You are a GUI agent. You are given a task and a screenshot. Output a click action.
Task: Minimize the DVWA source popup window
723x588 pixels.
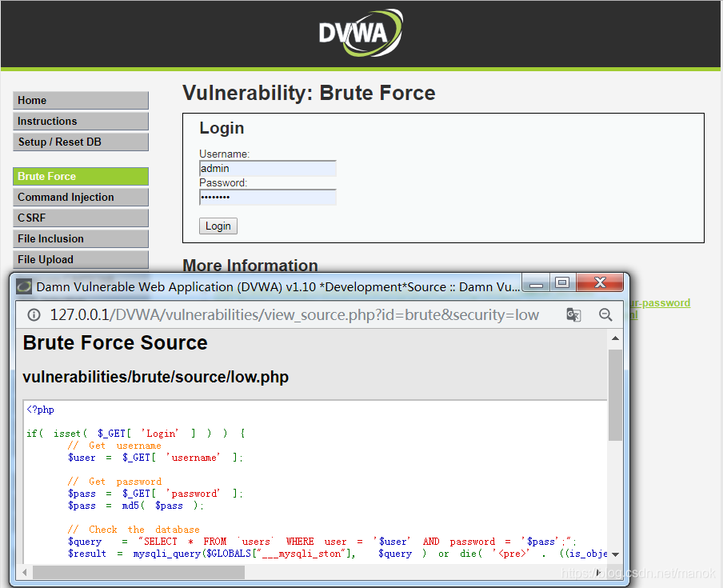536,282
